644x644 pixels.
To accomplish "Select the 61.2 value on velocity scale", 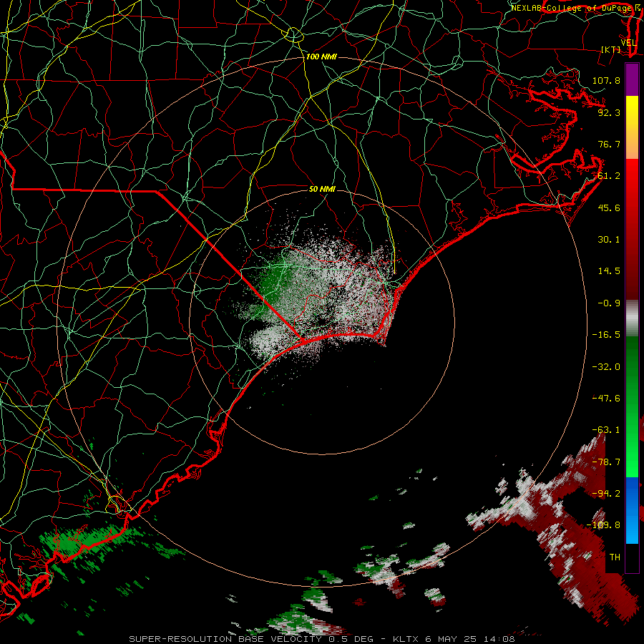I will (609, 176).
